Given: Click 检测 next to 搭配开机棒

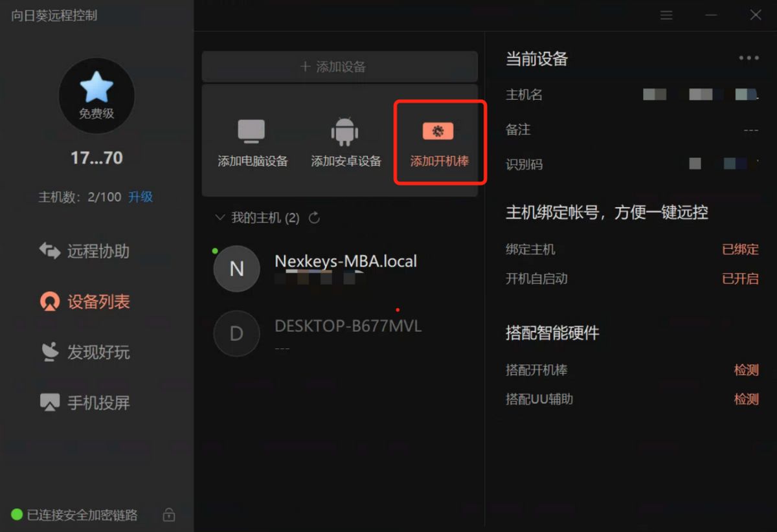Looking at the screenshot, I should (x=746, y=370).
